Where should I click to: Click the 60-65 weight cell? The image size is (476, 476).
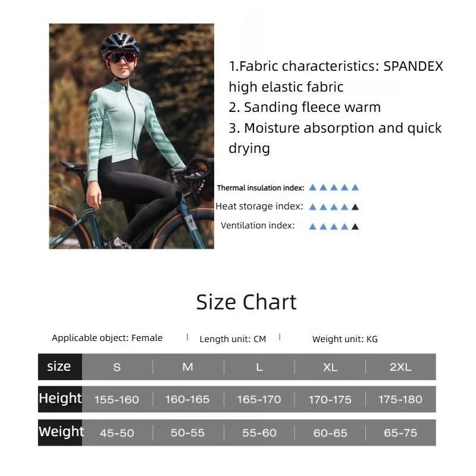click(x=330, y=433)
